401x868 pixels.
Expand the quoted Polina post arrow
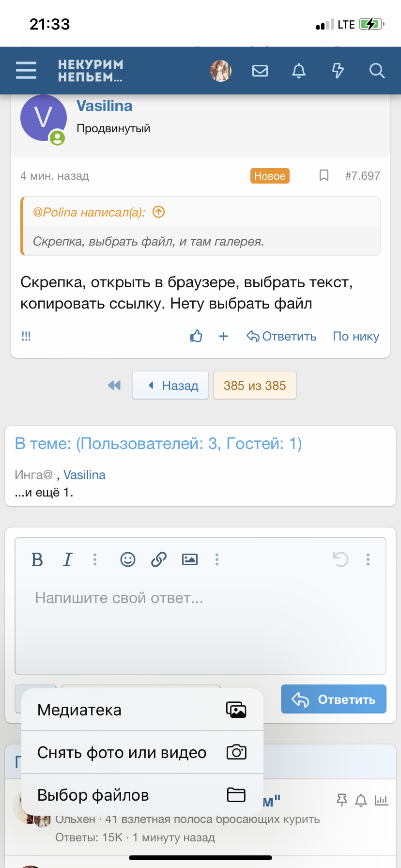pyautogui.click(x=159, y=212)
